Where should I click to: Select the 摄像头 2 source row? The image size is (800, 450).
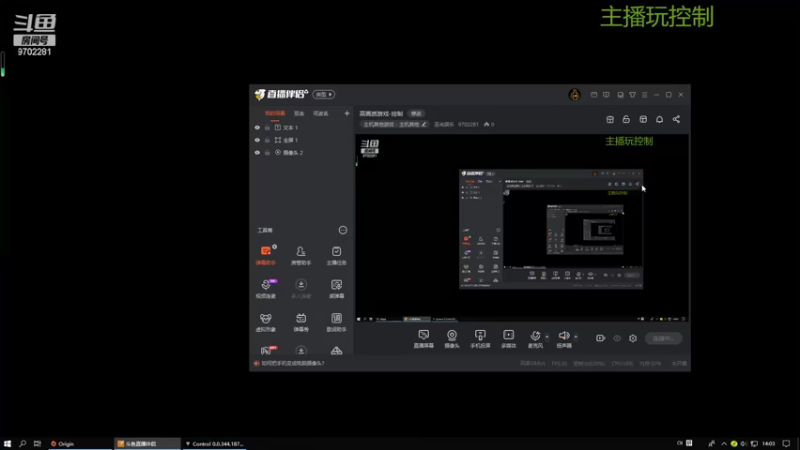coord(302,153)
